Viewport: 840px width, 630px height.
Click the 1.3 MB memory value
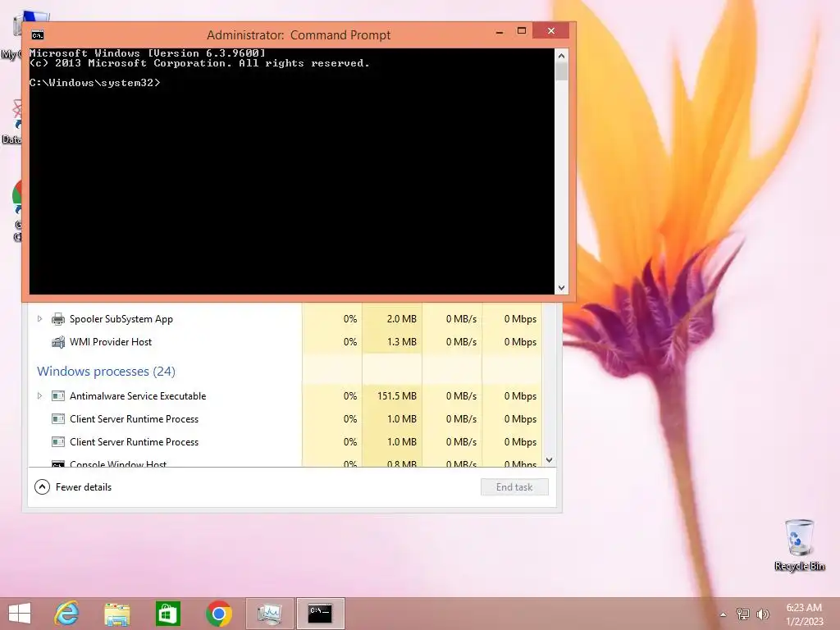click(402, 342)
